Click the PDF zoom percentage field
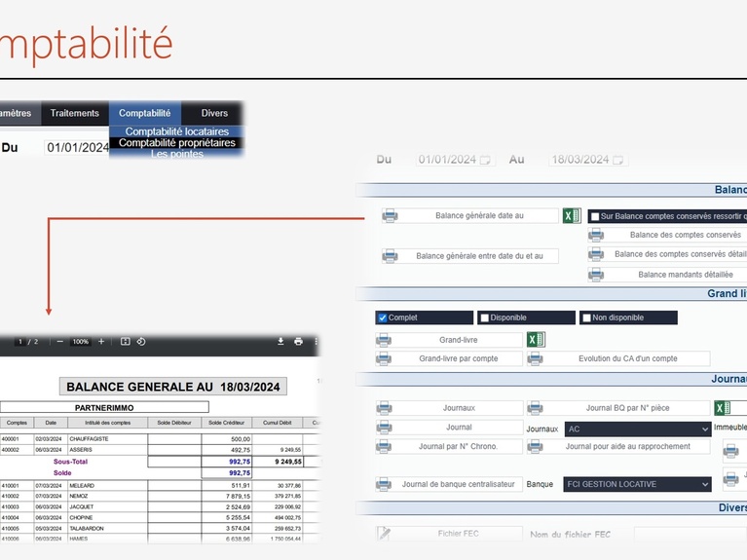Screen dimensions: 747x560 pos(80,342)
